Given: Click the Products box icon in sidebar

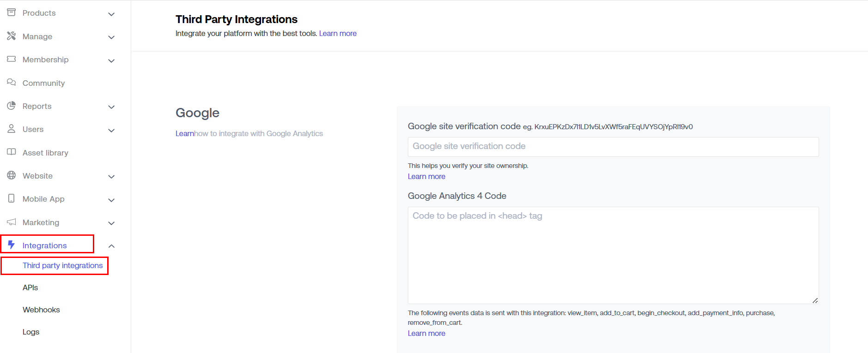Looking at the screenshot, I should (x=12, y=12).
